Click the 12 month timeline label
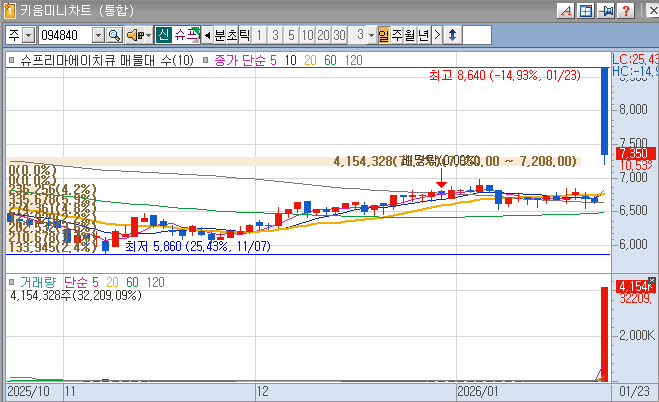659x402 pixels. coord(262,391)
